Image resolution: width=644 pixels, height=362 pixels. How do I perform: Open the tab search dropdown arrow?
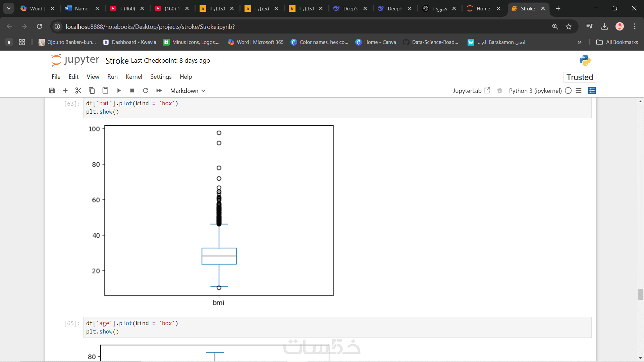tap(9, 8)
